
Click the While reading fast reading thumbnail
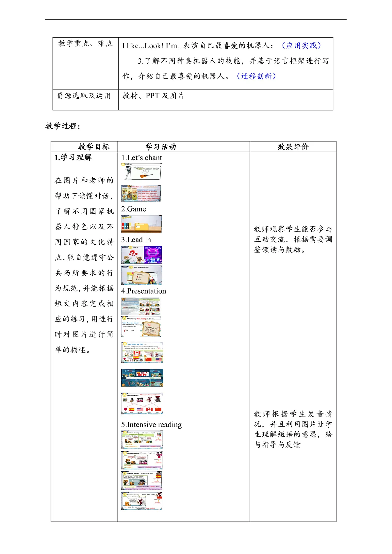[141, 327]
